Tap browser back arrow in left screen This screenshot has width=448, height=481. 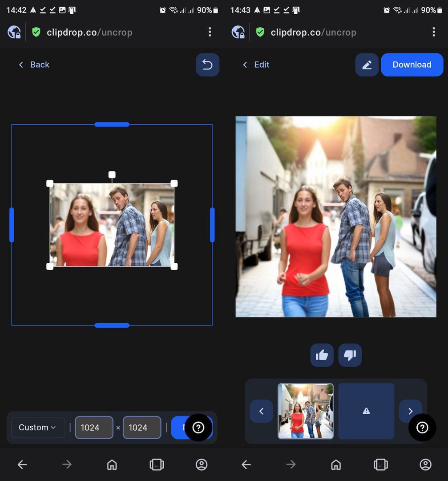(22, 465)
